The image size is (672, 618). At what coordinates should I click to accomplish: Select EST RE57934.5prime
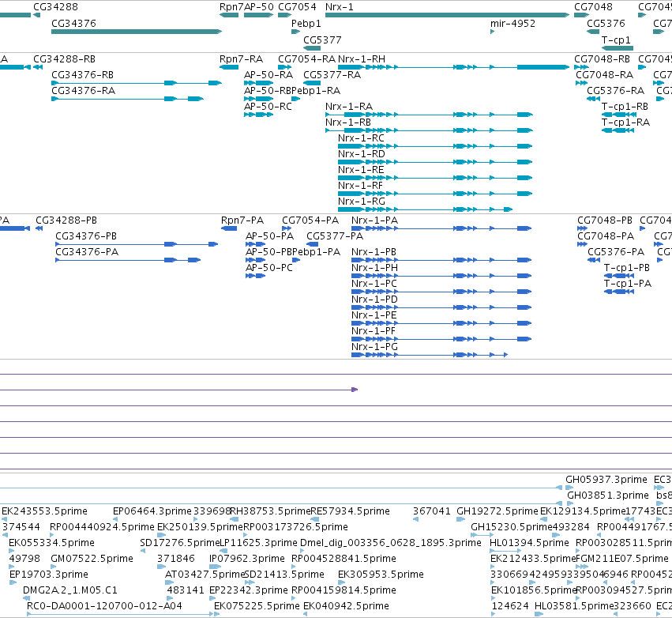350,511
